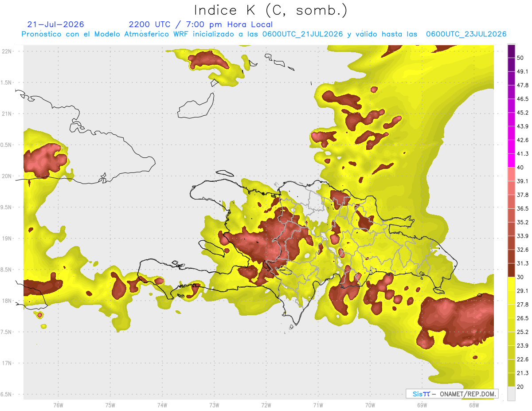Click the '0600UTC_23JUL2026' valid-until time
Image resolution: width=532 pixels, height=411 pixels.
tap(466, 34)
